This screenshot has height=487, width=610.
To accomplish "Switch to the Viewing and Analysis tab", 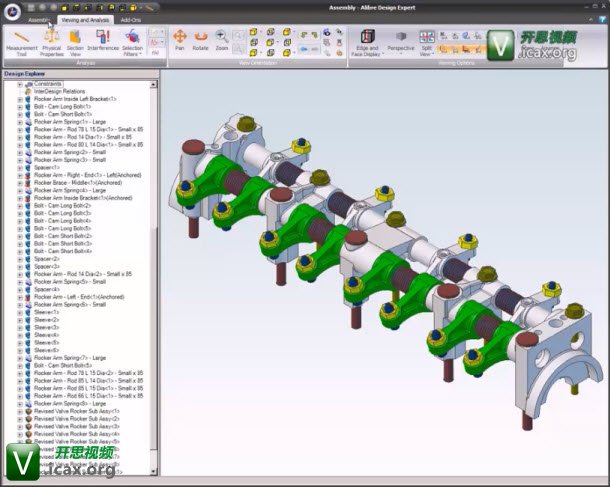I will [x=85, y=20].
